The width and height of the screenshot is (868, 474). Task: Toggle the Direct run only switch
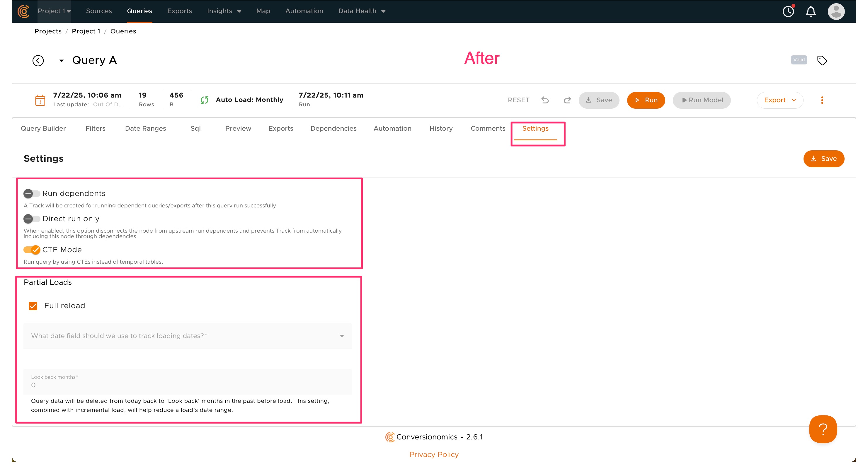[x=32, y=219]
